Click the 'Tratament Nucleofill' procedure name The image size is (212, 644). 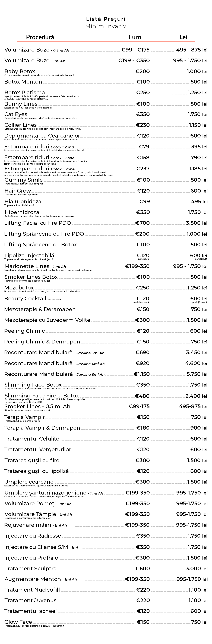click(x=32, y=590)
